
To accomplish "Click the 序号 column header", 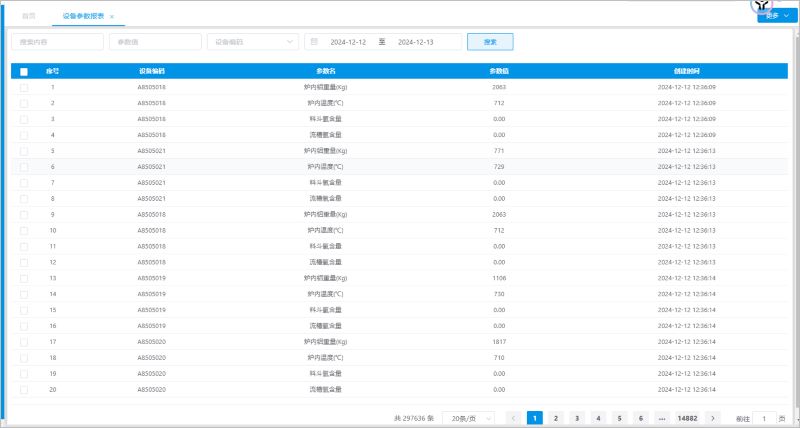I will click(x=53, y=71).
